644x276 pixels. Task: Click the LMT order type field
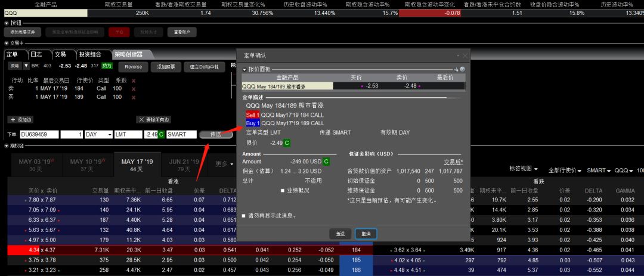click(x=128, y=134)
